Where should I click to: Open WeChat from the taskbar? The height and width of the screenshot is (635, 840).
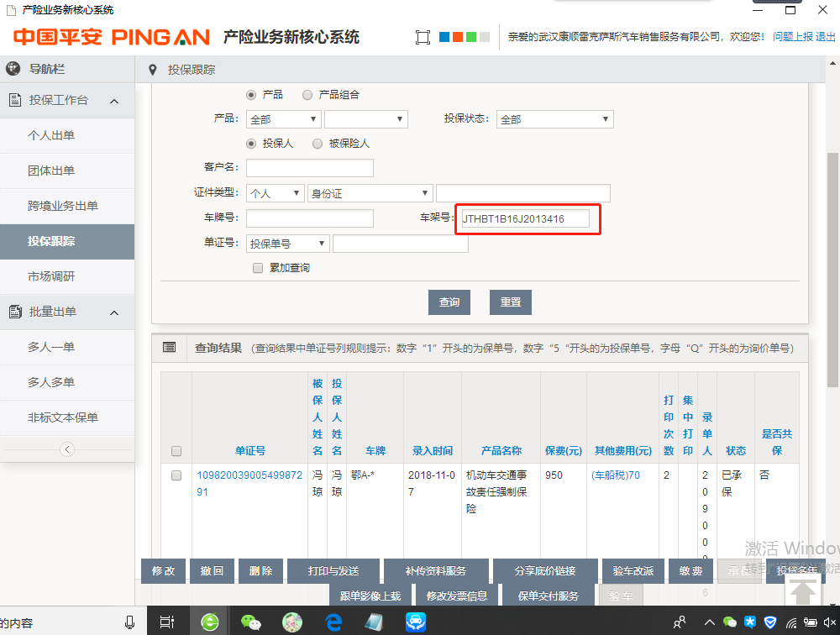pyautogui.click(x=250, y=622)
